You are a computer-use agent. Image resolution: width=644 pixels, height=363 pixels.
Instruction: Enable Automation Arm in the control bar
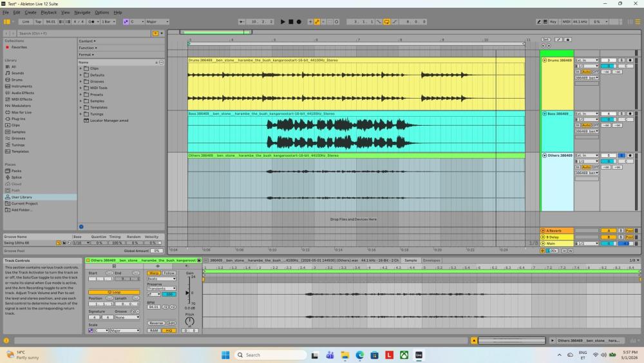(x=317, y=22)
